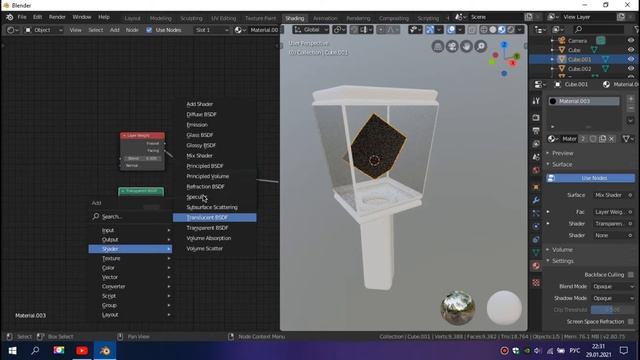The height and width of the screenshot is (360, 640).
Task: Toggle camera view gizmo button
Action: pyautogui.click(x=452, y=46)
